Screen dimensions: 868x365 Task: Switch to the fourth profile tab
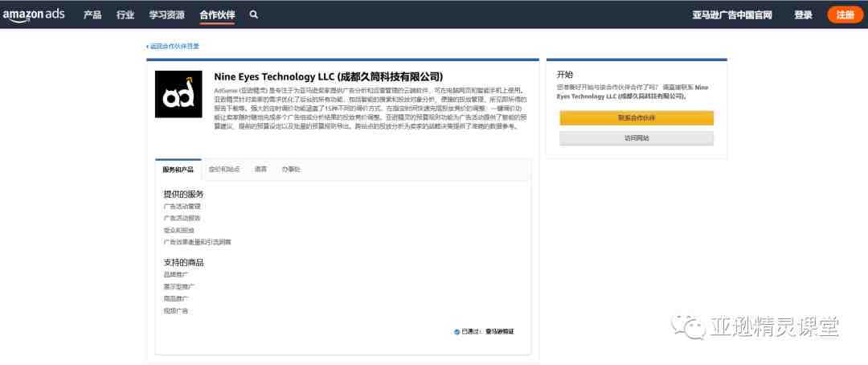pos(291,170)
